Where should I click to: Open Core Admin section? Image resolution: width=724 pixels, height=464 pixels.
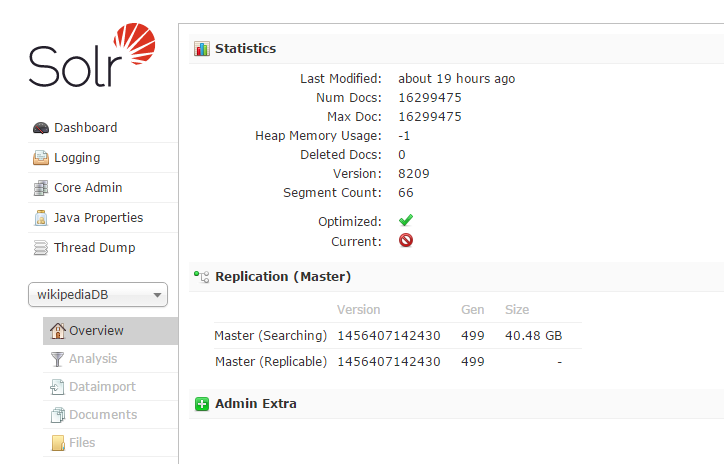tap(88, 188)
